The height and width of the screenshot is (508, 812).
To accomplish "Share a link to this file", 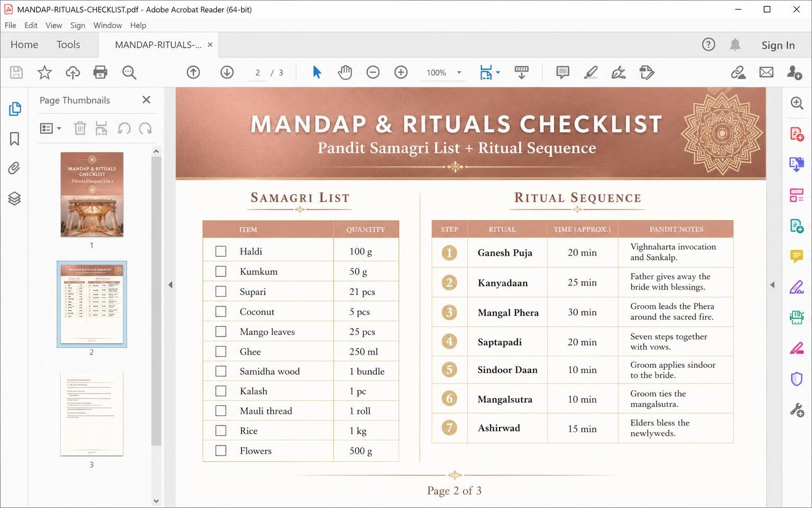I will click(738, 72).
